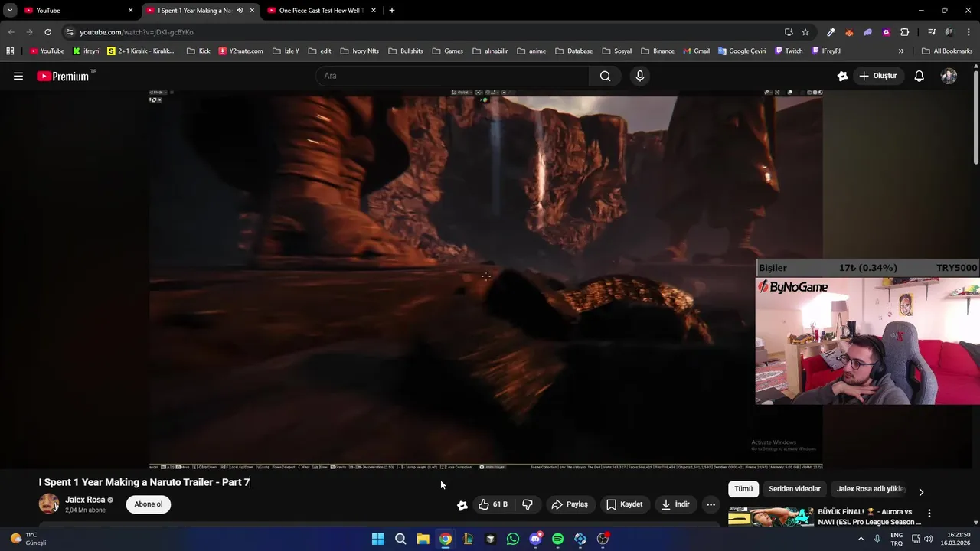
Task: Open the All Bookmarks folder
Action: coord(947,51)
